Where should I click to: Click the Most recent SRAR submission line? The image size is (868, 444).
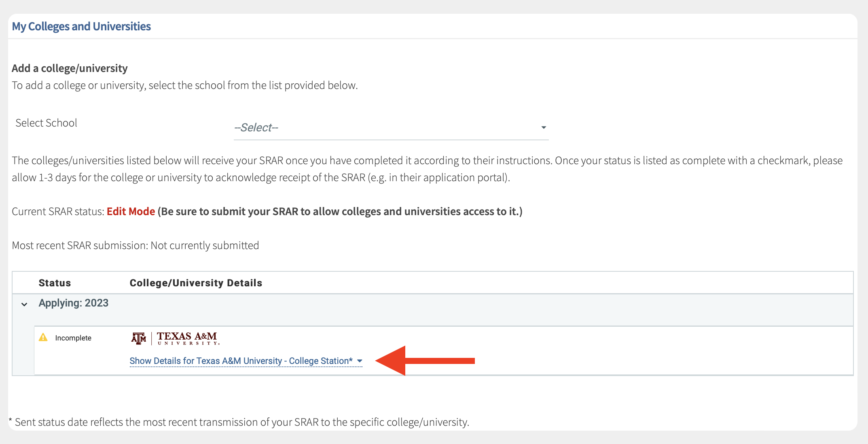pyautogui.click(x=135, y=245)
